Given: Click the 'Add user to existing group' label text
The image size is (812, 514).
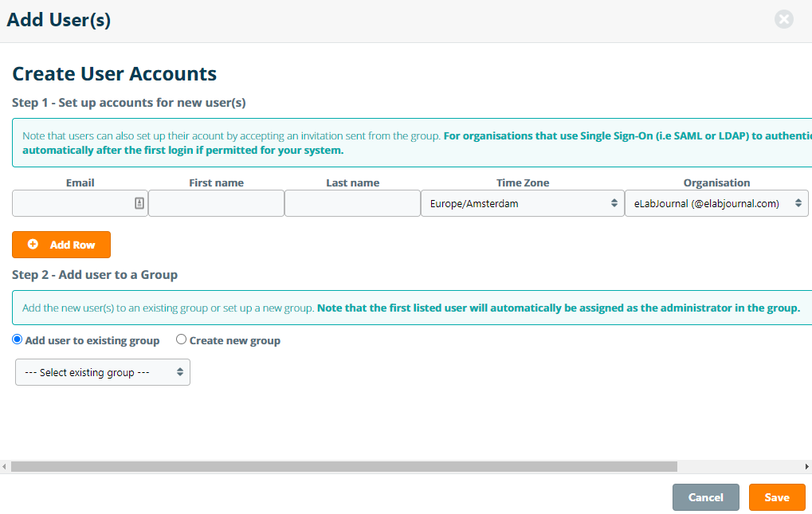Looking at the screenshot, I should pyautogui.click(x=92, y=340).
